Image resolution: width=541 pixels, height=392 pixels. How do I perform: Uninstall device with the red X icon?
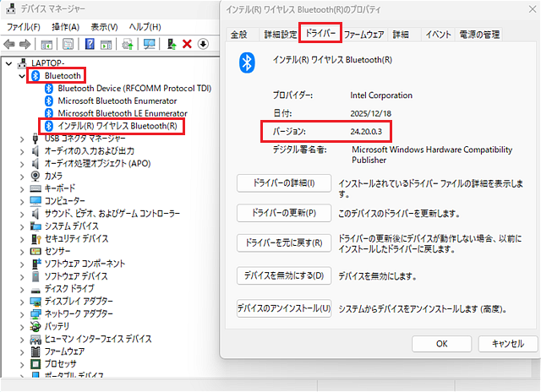point(187,44)
